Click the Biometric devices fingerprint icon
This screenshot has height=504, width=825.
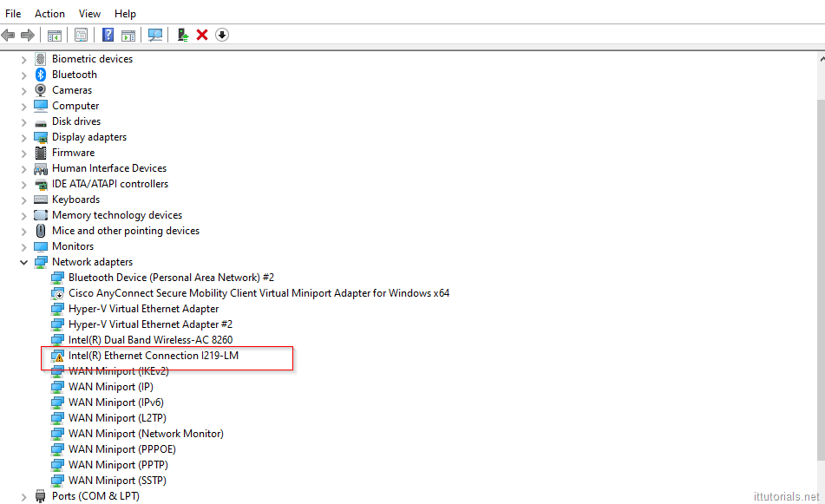tap(41, 59)
